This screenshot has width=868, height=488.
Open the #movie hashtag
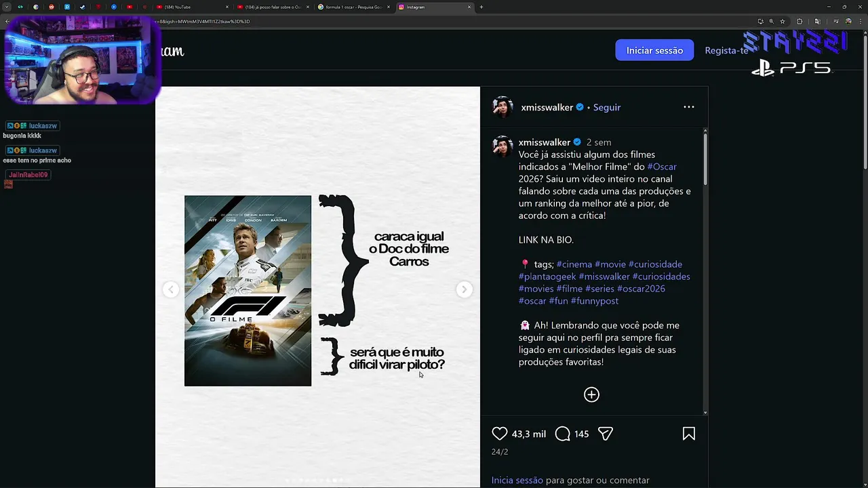pos(610,264)
